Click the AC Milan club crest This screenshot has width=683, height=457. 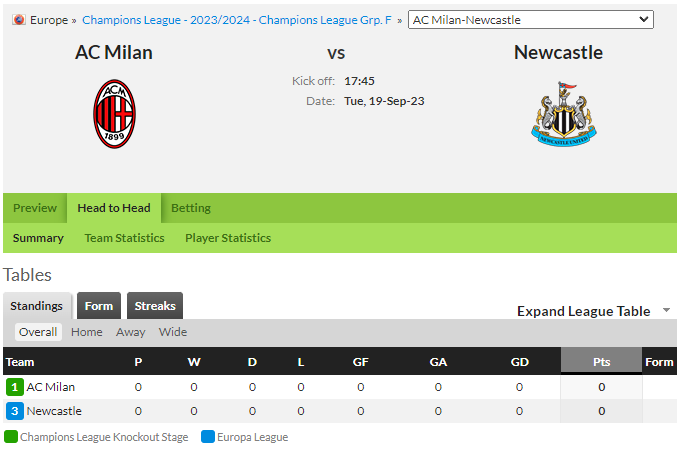pos(115,114)
